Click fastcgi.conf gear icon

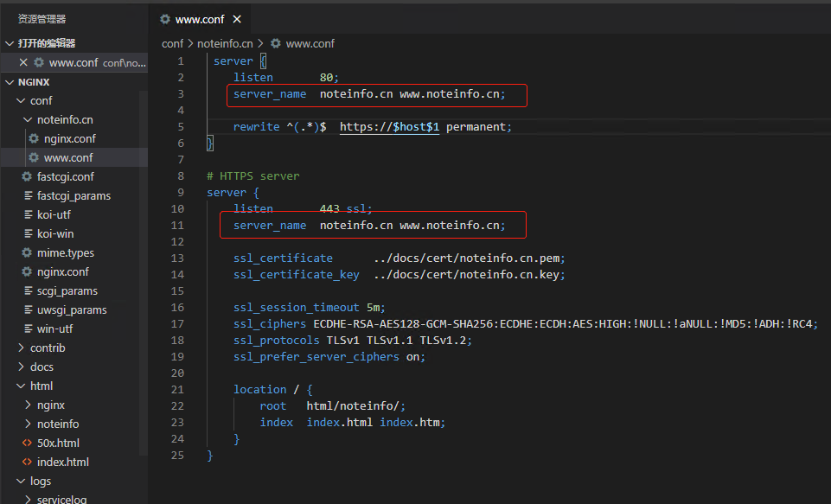27,176
